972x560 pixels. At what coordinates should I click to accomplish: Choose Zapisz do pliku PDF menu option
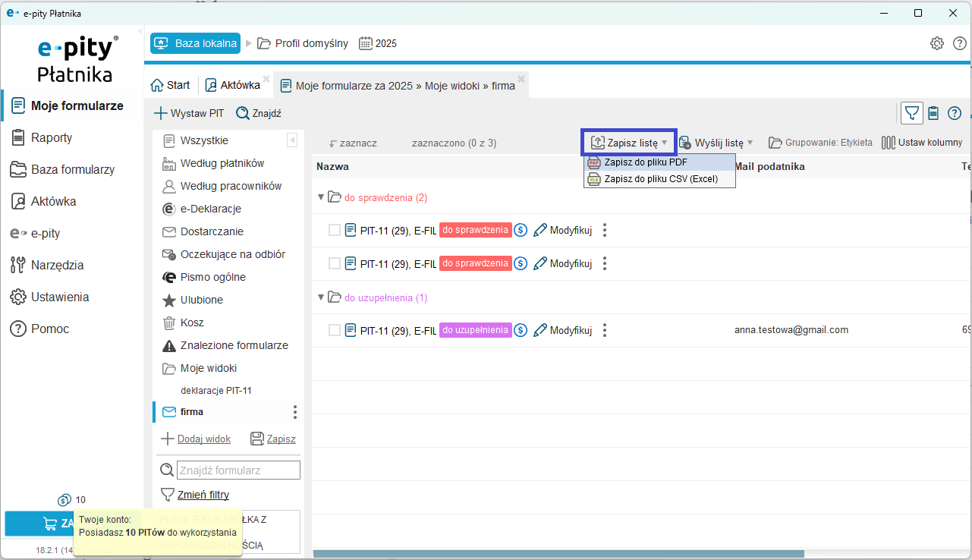pos(645,162)
